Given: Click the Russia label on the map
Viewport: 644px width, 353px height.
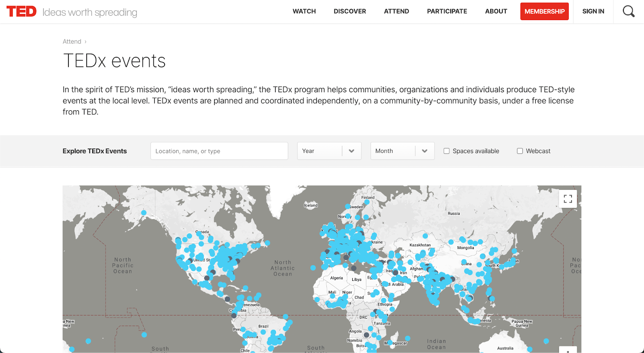Looking at the screenshot, I should [x=454, y=214].
